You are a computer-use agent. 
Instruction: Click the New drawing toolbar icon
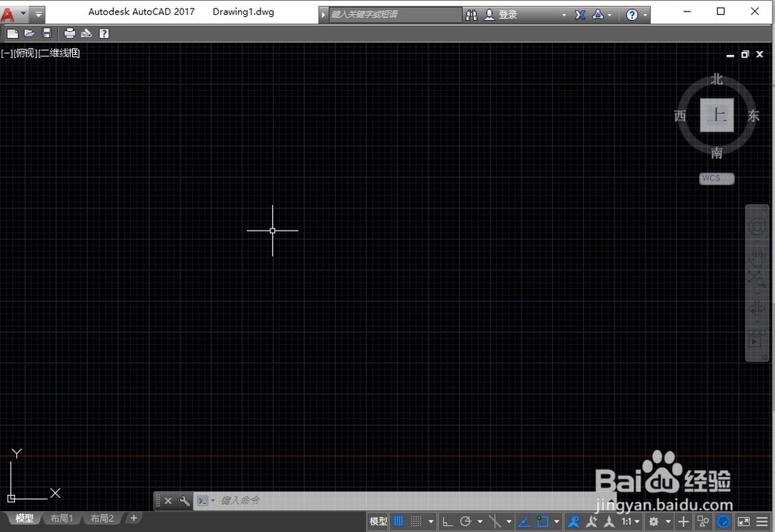[12, 33]
